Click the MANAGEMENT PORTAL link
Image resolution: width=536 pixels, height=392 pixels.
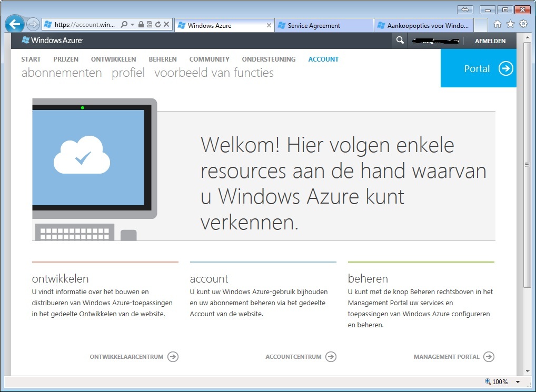tap(446, 357)
